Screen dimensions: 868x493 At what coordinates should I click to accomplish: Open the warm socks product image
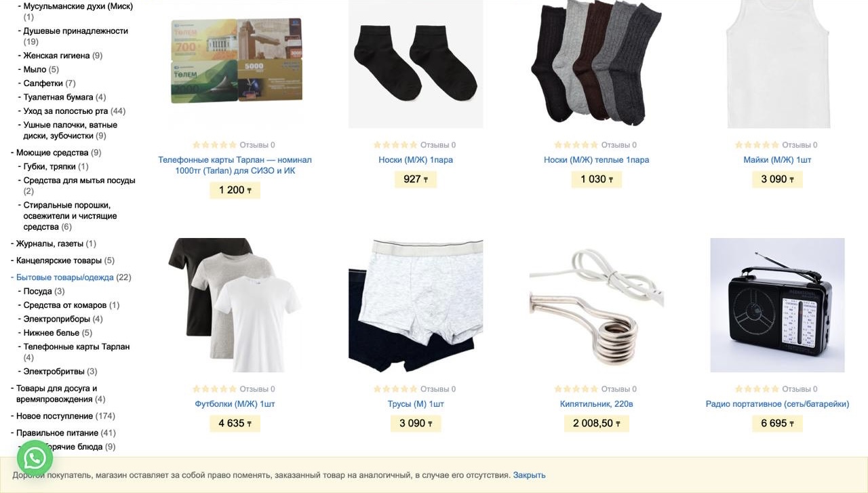click(x=597, y=62)
